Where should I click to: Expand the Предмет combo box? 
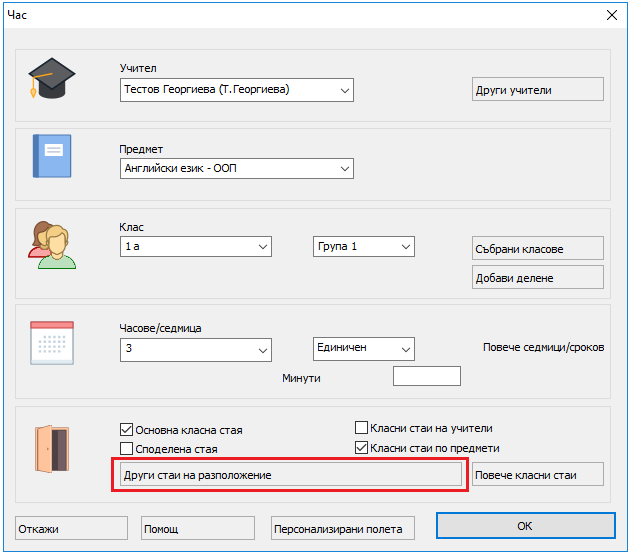(x=344, y=169)
